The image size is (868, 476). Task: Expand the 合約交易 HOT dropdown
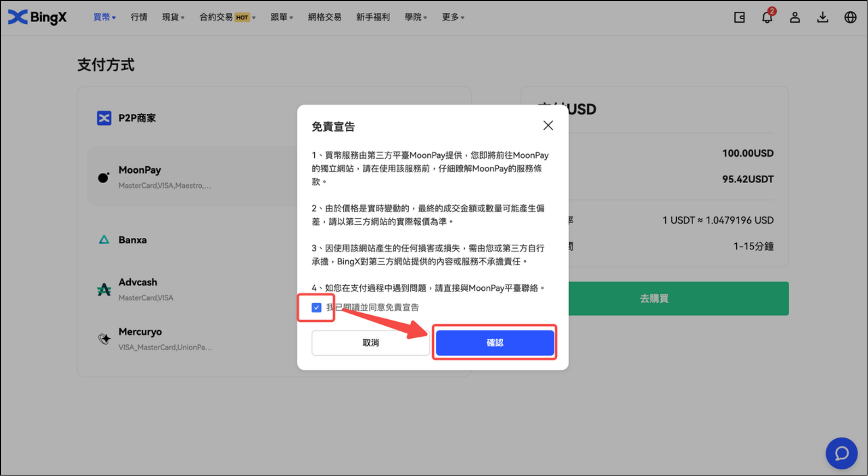227,17
